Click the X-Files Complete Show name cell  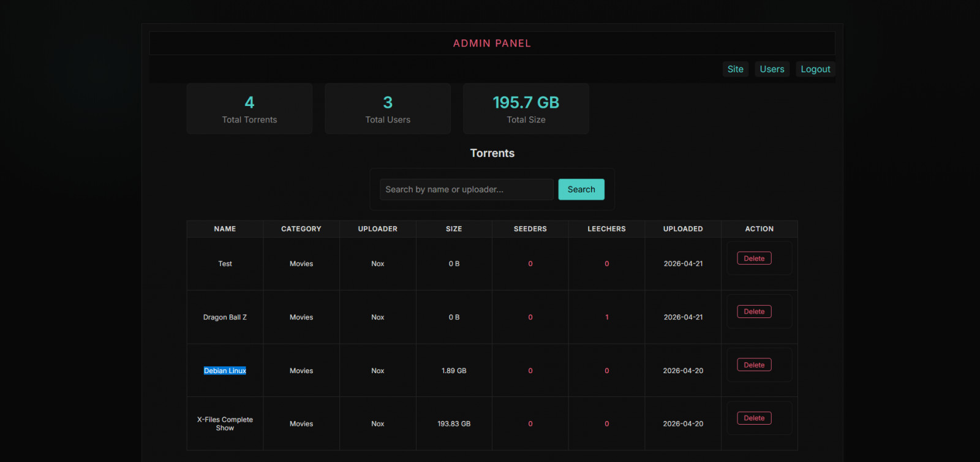click(225, 424)
